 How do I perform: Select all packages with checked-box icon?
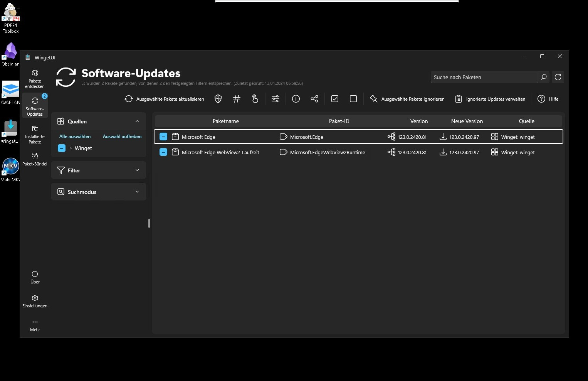pyautogui.click(x=335, y=99)
